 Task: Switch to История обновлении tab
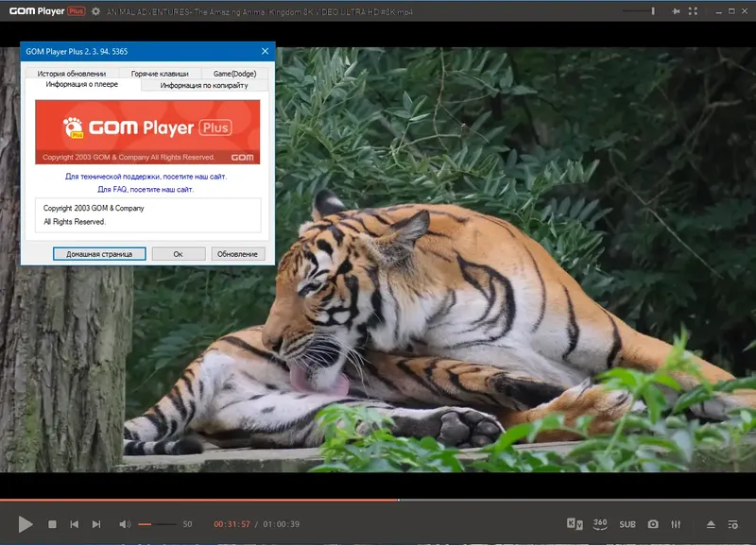point(72,74)
